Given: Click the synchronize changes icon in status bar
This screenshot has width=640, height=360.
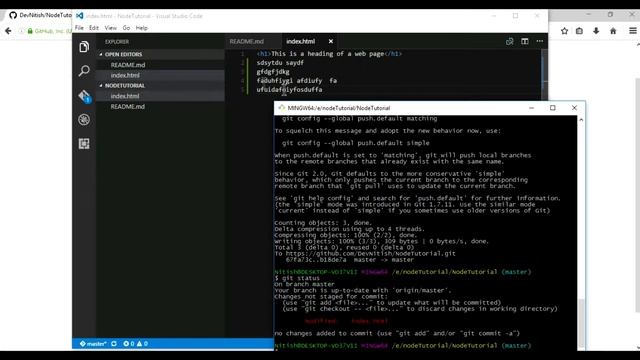Looking at the screenshot, I should click(x=114, y=344).
